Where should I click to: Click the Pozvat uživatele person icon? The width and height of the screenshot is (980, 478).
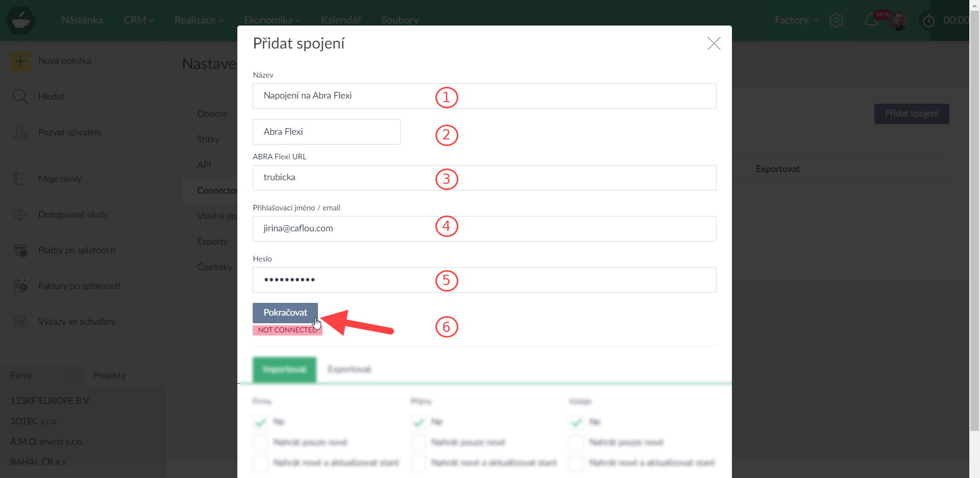coord(20,132)
